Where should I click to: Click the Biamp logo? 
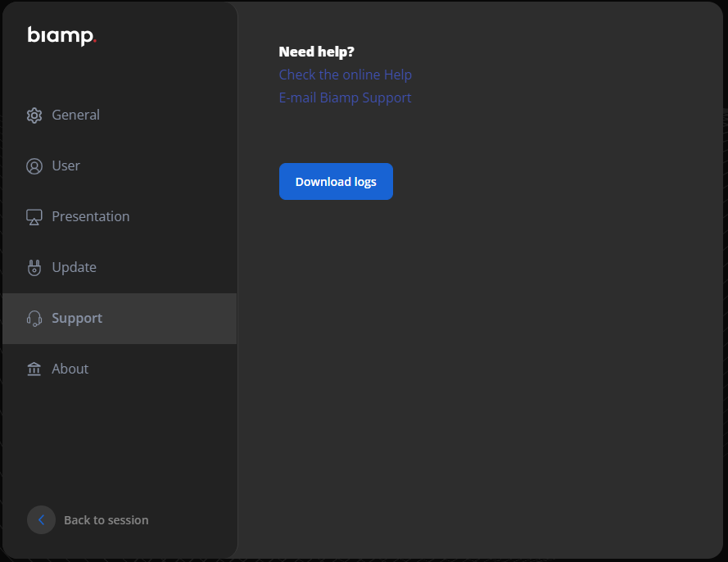[61, 35]
